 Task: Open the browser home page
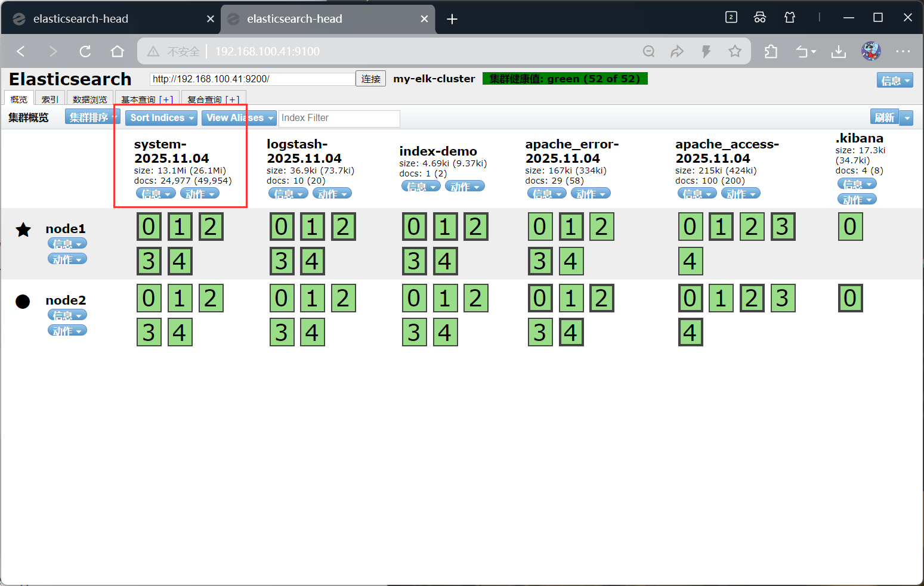[x=118, y=51]
